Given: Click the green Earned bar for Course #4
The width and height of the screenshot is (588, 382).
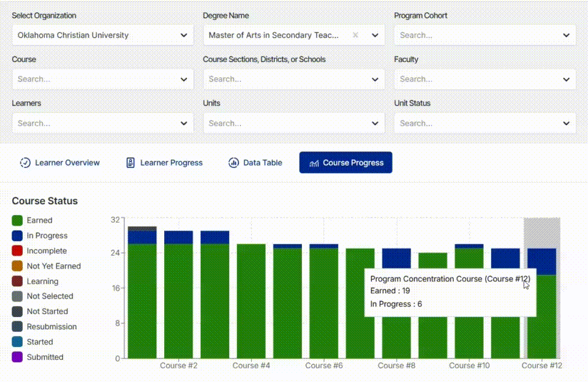Looking at the screenshot, I should tap(251, 301).
